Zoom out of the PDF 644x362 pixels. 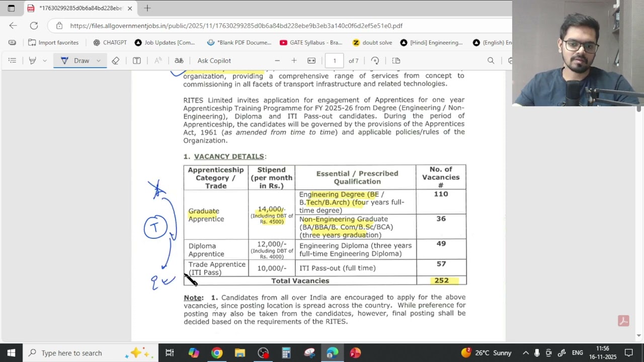tap(277, 61)
